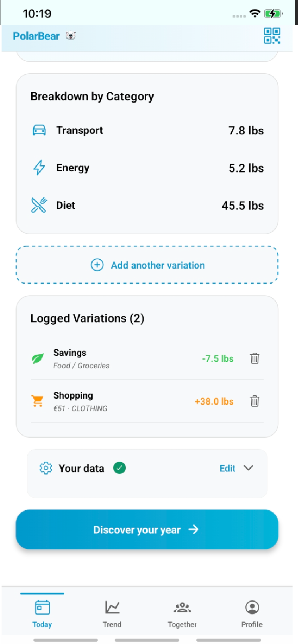Click the Edit link in Your data
Screen dimensions: 298x644
227,468
